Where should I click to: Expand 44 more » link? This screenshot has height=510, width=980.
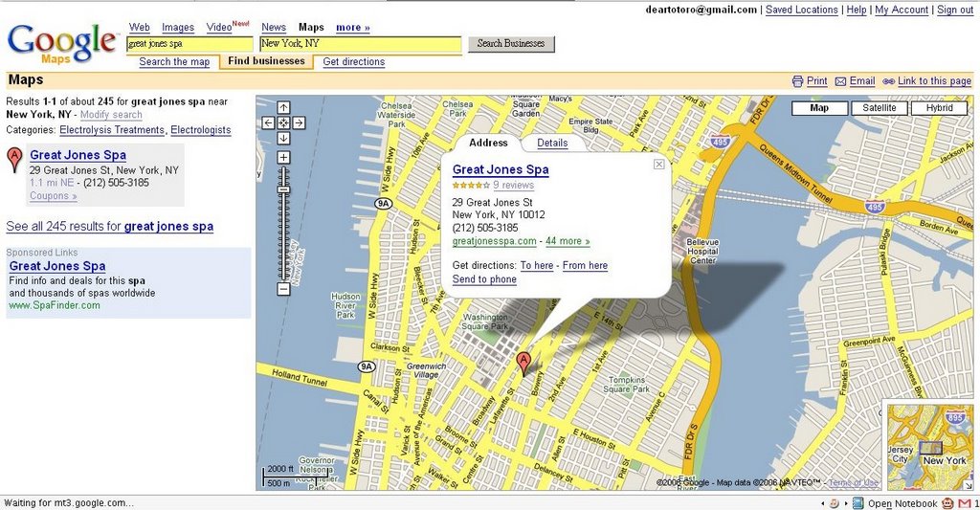tap(568, 241)
